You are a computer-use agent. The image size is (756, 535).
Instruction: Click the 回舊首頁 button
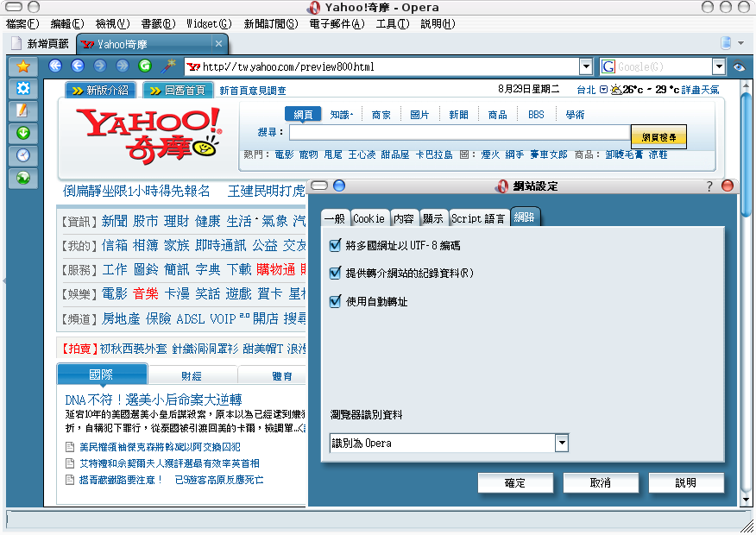pyautogui.click(x=178, y=90)
